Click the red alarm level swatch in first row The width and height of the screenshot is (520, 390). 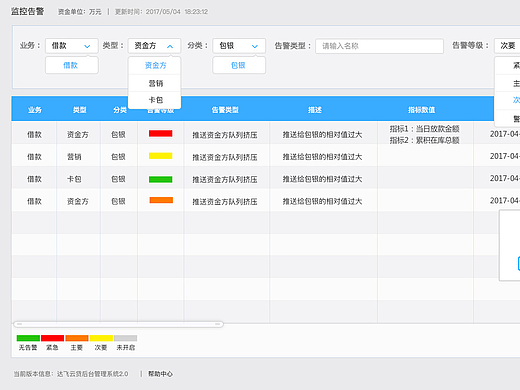(x=161, y=134)
